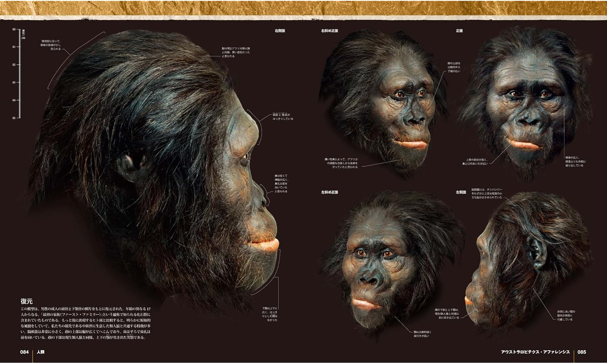Select the 左斜め正面 angled face image
This screenshot has width=607, height=364.
(x=388, y=263)
